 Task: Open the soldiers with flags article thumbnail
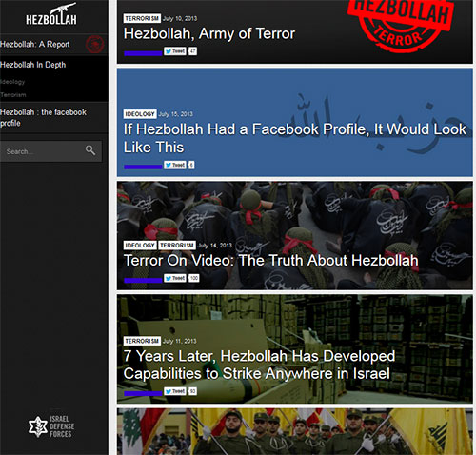295,431
